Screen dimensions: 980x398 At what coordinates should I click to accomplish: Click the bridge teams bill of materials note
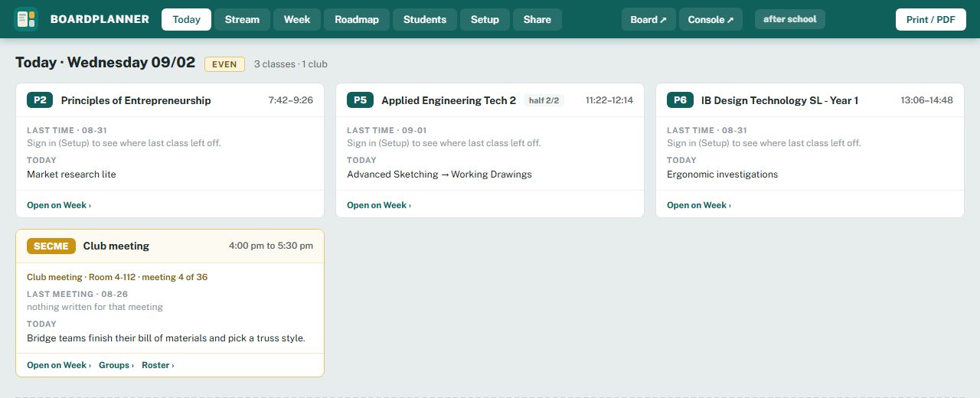click(166, 338)
